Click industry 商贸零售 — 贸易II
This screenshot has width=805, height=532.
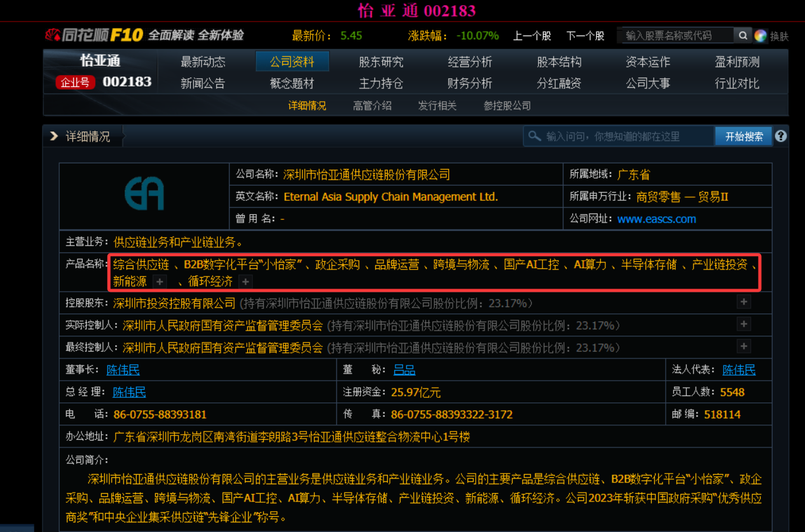pos(682,197)
